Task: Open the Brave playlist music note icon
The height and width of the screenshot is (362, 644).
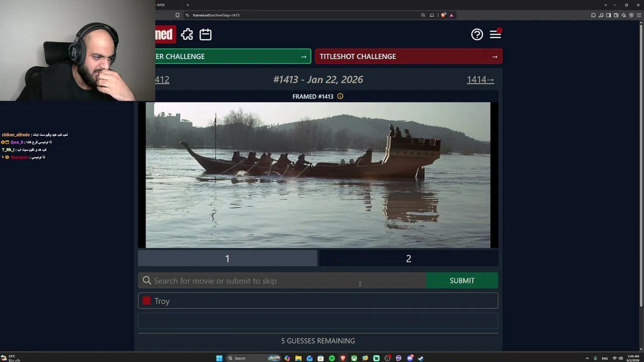Action: click(601, 15)
